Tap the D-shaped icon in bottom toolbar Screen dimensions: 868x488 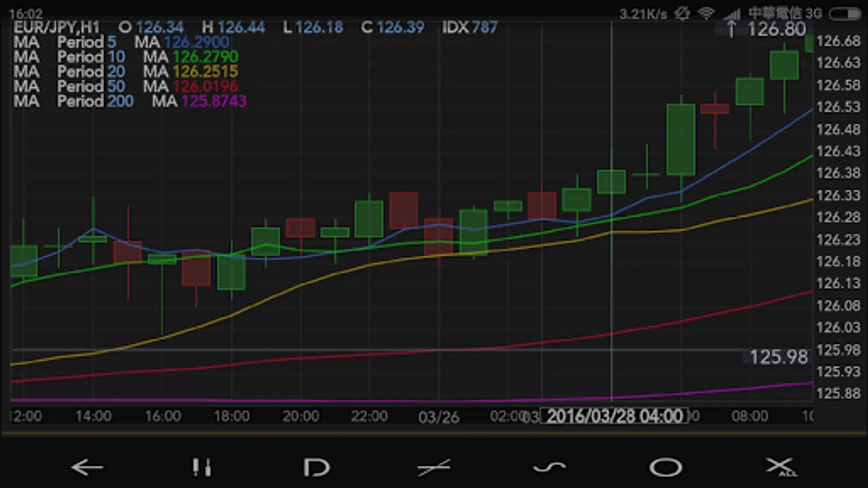(317, 467)
